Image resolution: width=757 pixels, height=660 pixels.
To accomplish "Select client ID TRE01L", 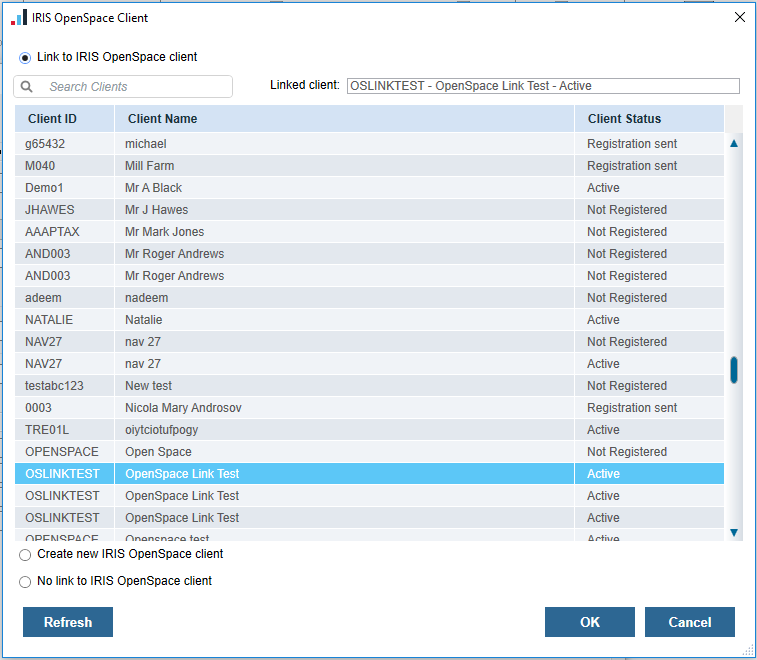I will click(47, 430).
